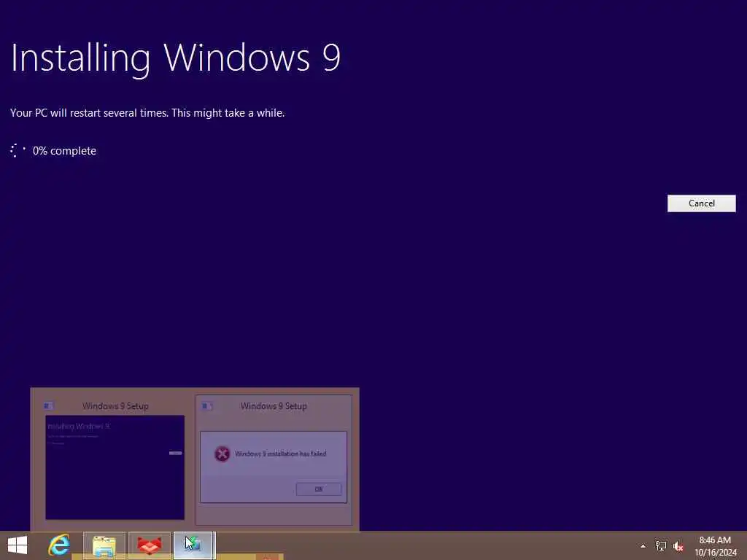Select the Windows 9 Setup taskbar icon

tap(194, 545)
